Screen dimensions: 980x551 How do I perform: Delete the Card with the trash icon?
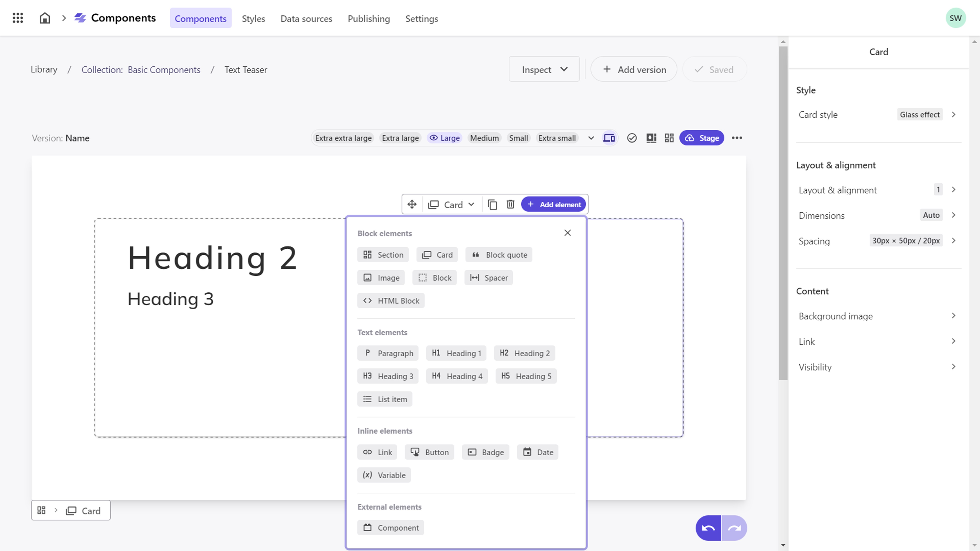tap(510, 204)
